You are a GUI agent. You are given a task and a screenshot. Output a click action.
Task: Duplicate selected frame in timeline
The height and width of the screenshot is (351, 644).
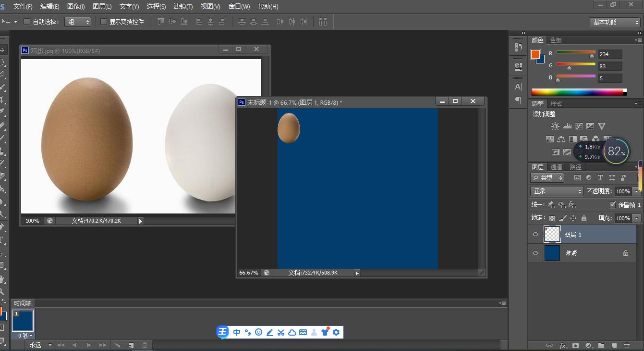[131, 345]
